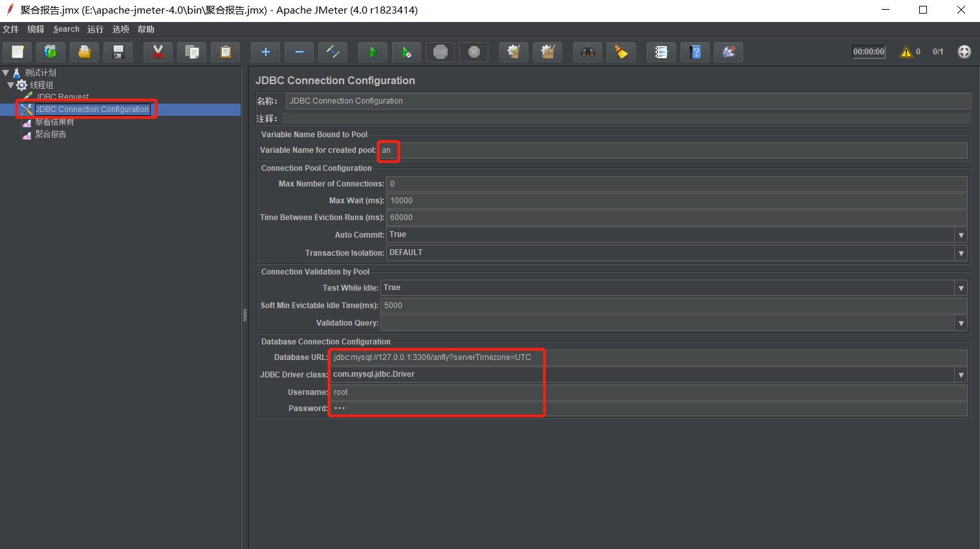The height and width of the screenshot is (549, 980).
Task: Open the Templates icon in toolbar
Action: coord(50,52)
